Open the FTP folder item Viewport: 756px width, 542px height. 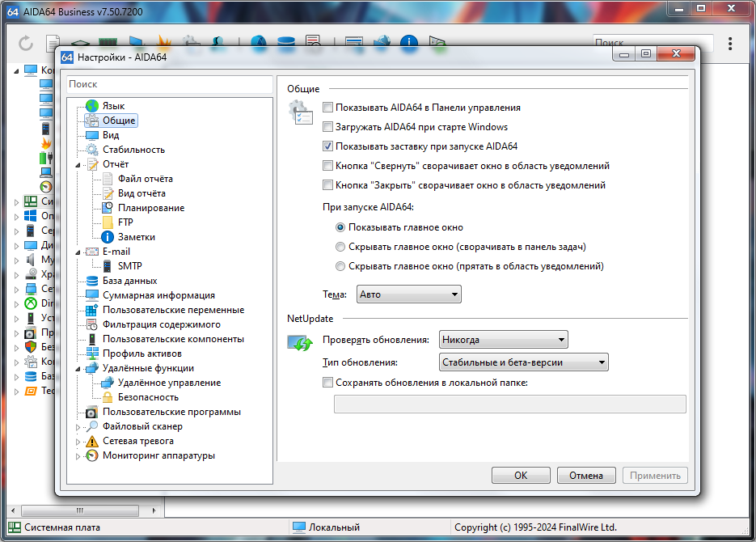coord(117,222)
